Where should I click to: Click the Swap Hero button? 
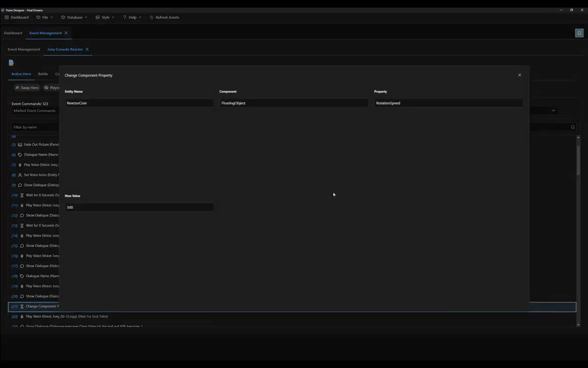click(x=27, y=87)
